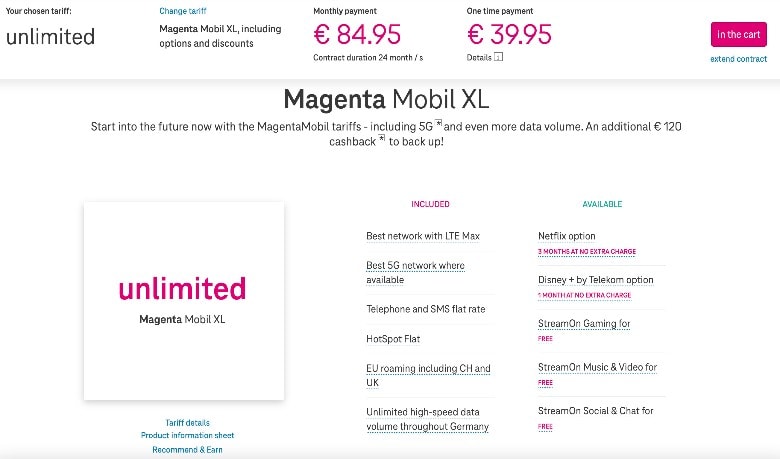Click the info icon next to Details
Image resolution: width=780 pixels, height=459 pixels.
pos(499,57)
